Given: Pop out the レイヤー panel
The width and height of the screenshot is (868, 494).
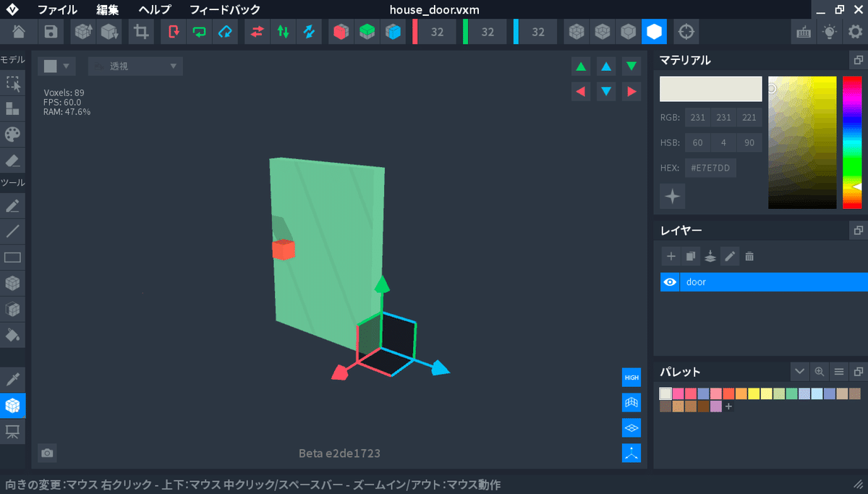Looking at the screenshot, I should coord(858,231).
